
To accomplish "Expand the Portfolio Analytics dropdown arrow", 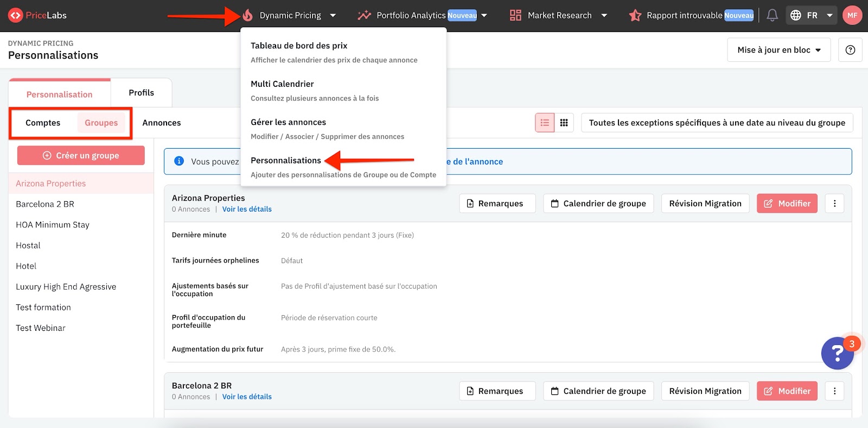I will [484, 15].
